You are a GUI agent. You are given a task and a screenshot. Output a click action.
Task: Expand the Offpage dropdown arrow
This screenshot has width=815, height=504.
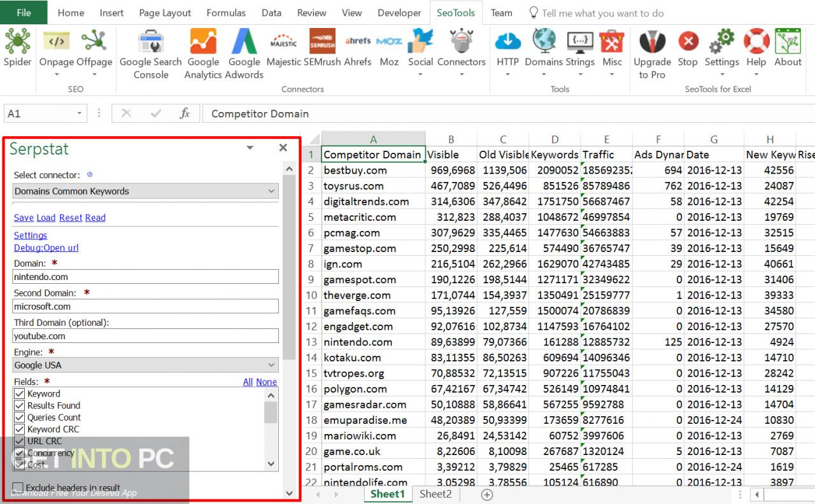[x=94, y=74]
